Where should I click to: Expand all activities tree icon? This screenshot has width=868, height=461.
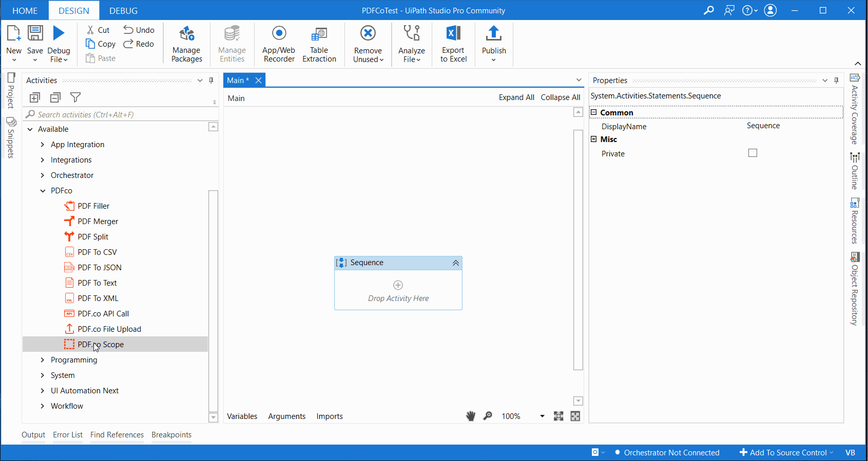[35, 97]
